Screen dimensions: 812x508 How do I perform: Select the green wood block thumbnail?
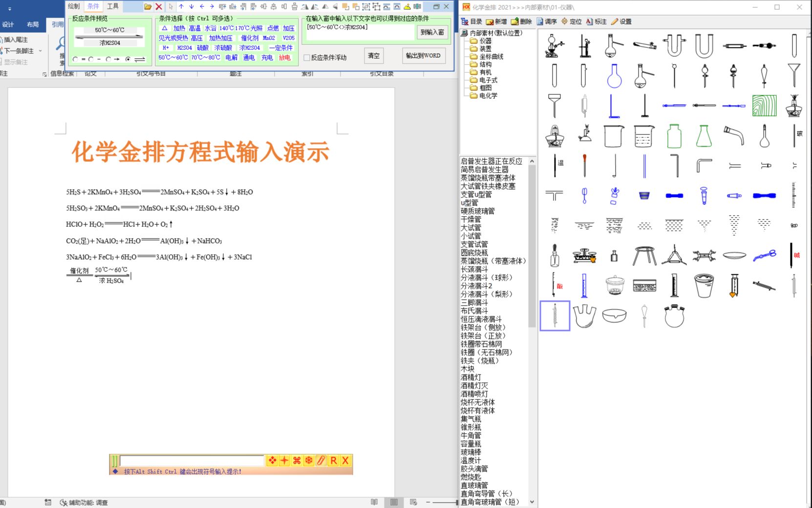764,106
